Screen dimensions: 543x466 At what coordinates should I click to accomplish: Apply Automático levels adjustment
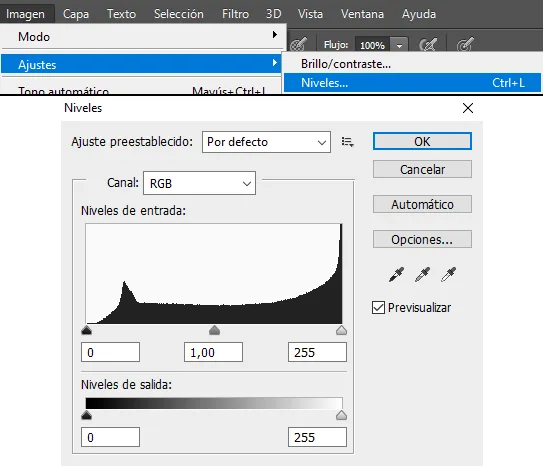pyautogui.click(x=422, y=204)
